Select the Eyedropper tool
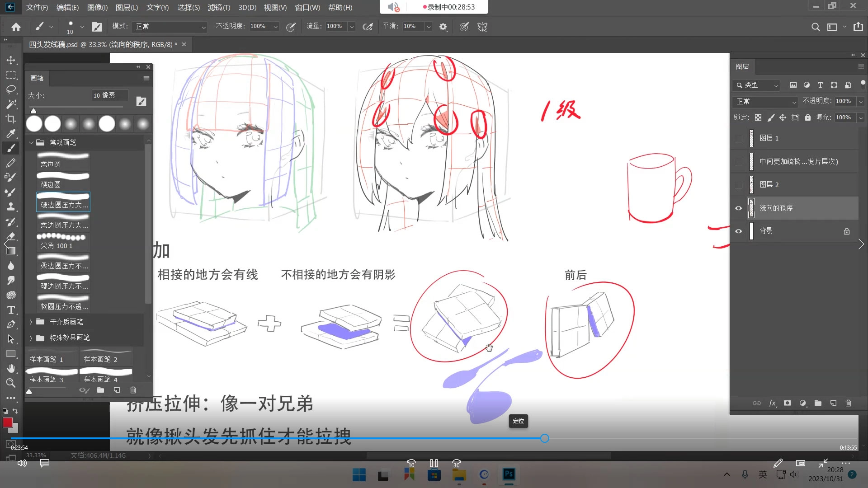The image size is (868, 488). (11, 133)
